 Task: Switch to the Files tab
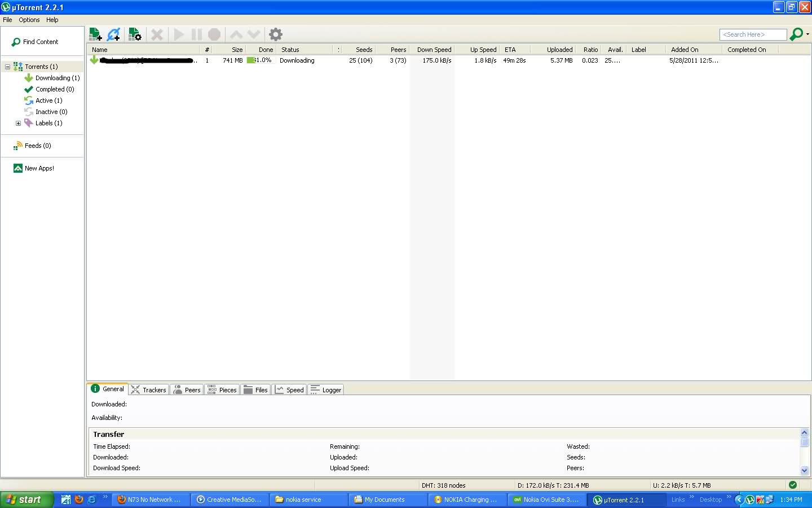(x=256, y=390)
